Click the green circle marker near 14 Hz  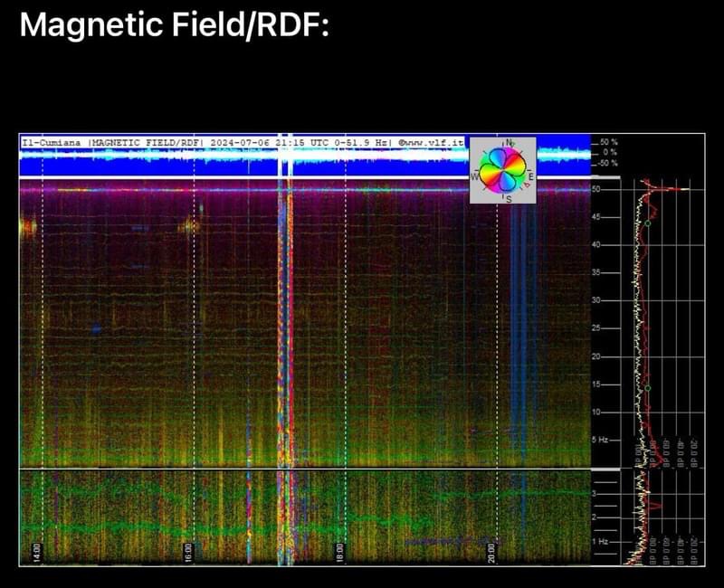point(647,388)
